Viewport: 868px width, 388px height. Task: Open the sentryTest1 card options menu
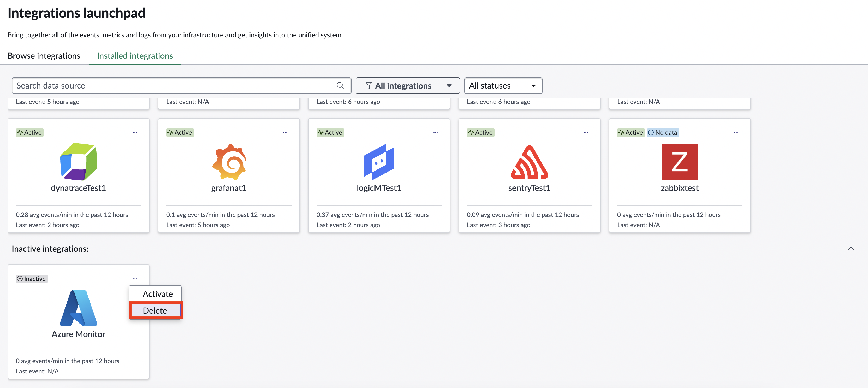coord(586,133)
